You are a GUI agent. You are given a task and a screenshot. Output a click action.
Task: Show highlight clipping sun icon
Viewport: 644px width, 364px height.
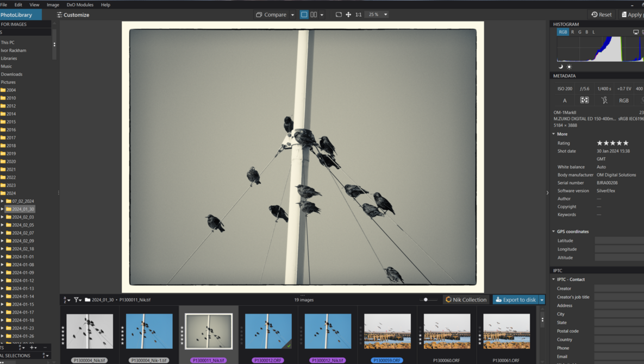569,66
